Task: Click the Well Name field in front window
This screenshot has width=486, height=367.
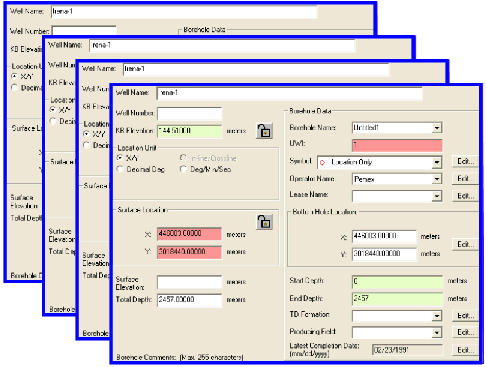Action: point(290,93)
